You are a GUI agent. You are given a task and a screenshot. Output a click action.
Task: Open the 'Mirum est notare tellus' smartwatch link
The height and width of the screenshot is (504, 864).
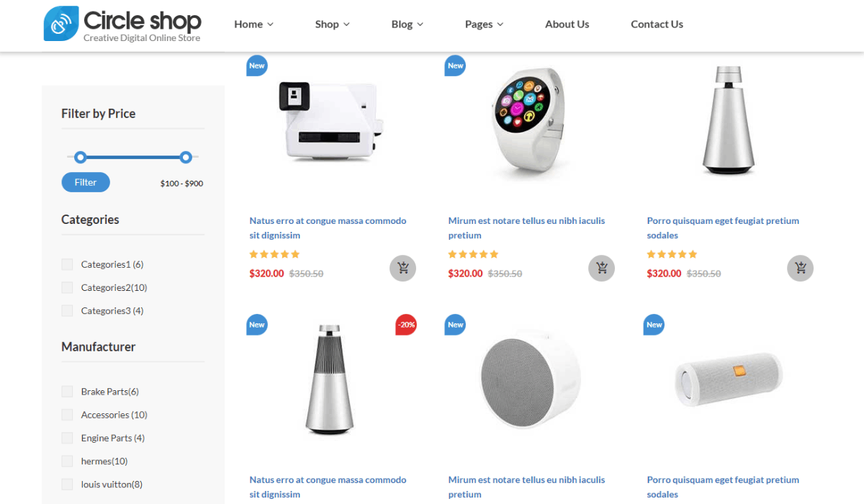click(x=526, y=228)
